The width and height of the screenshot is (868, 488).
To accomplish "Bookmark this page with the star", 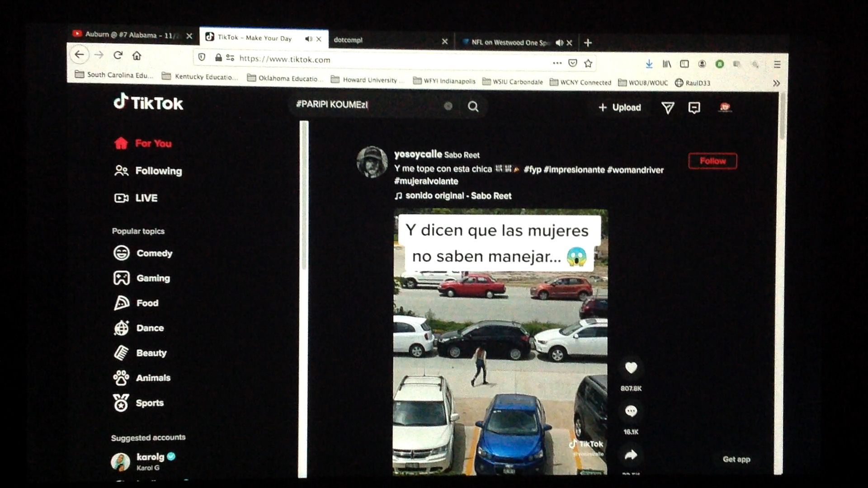I will [x=588, y=63].
